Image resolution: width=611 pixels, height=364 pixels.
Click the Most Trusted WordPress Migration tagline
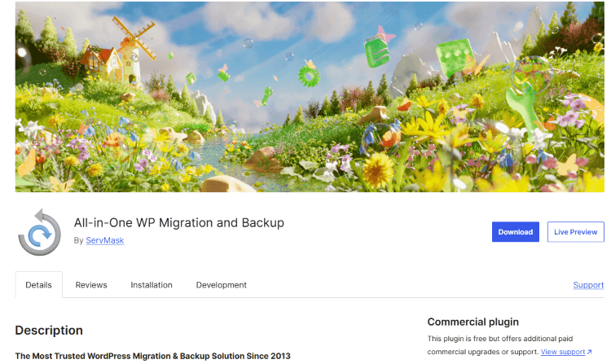153,356
